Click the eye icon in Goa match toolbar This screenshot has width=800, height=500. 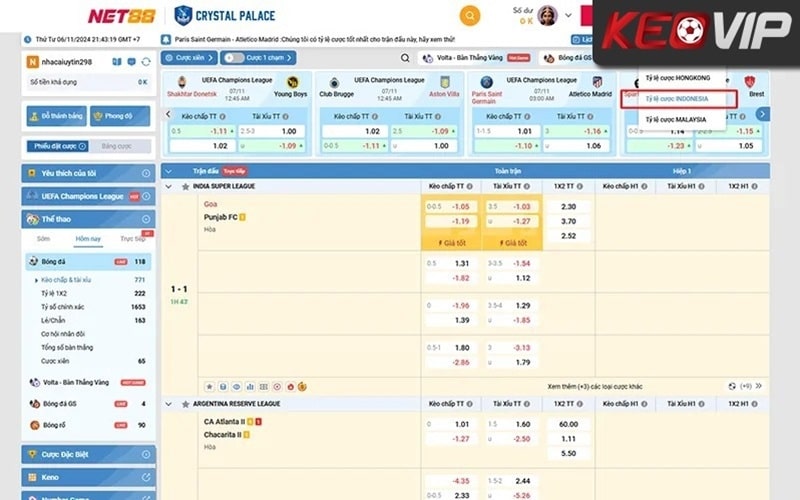[236, 387]
